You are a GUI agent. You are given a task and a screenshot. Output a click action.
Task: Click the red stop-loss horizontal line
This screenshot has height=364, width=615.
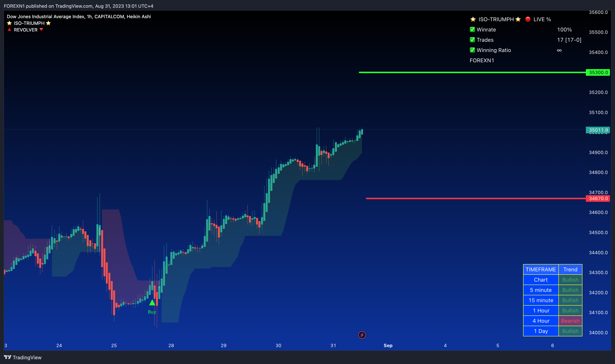coord(476,198)
